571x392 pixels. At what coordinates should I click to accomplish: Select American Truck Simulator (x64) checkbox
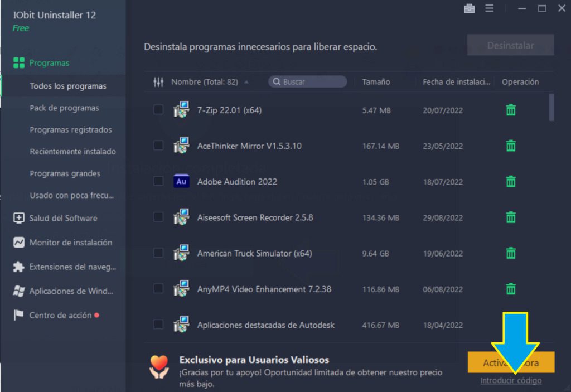point(158,253)
